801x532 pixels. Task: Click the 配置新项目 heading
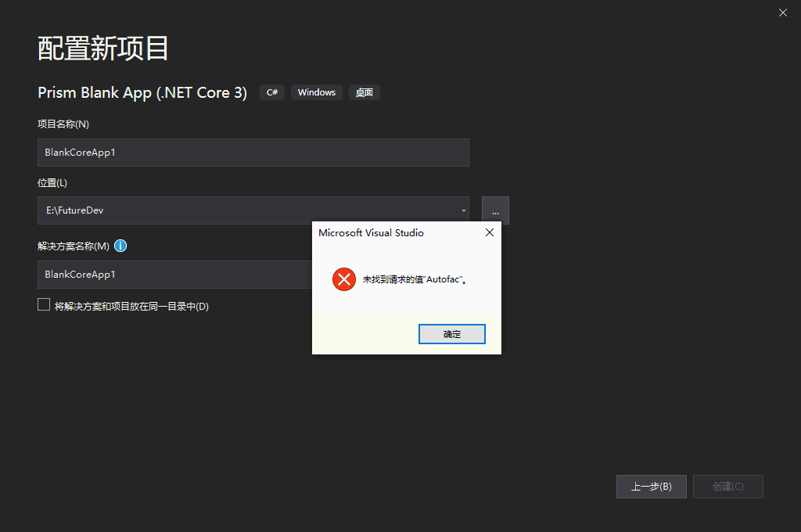point(103,49)
